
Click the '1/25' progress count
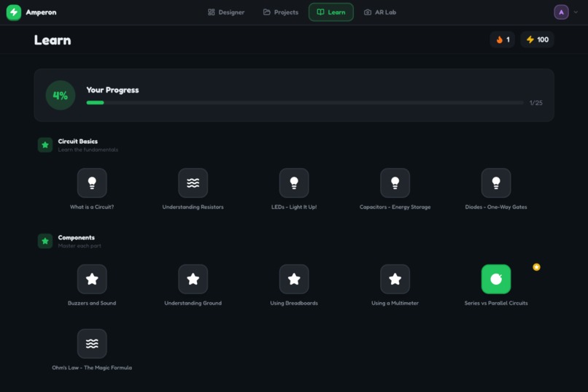pyautogui.click(x=536, y=103)
